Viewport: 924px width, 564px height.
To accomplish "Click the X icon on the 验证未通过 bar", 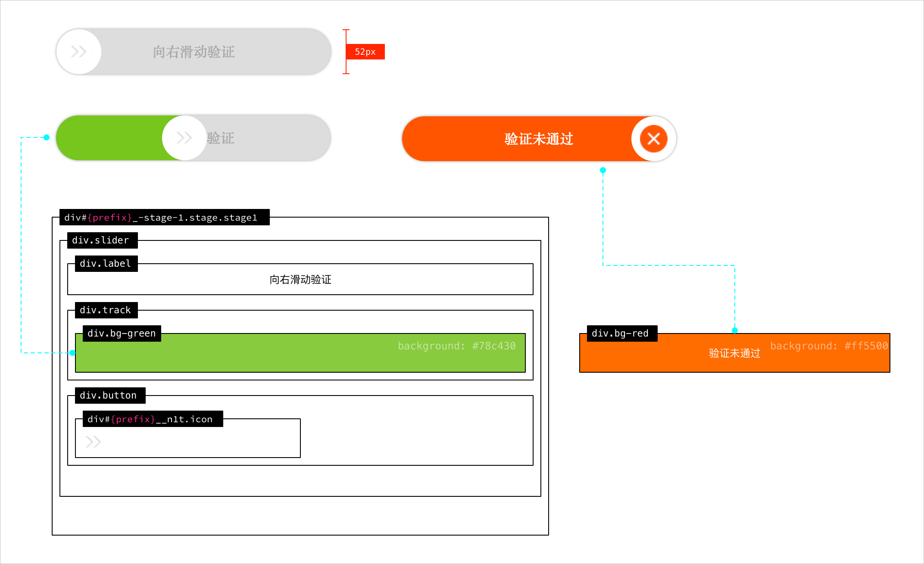I will [x=653, y=139].
